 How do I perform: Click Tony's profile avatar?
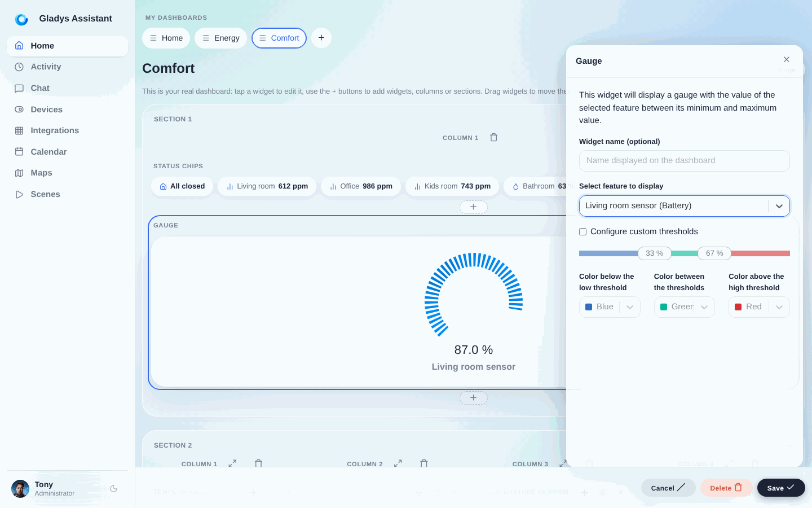20,489
